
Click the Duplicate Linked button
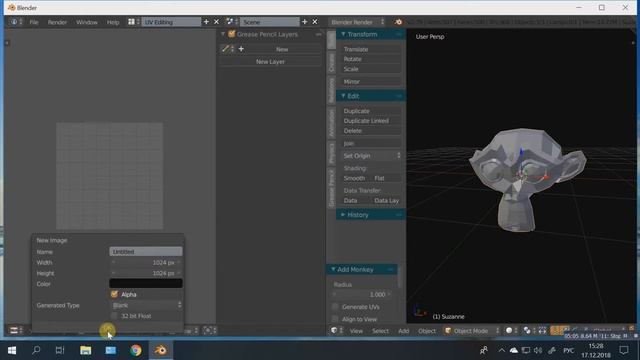[x=371, y=121]
